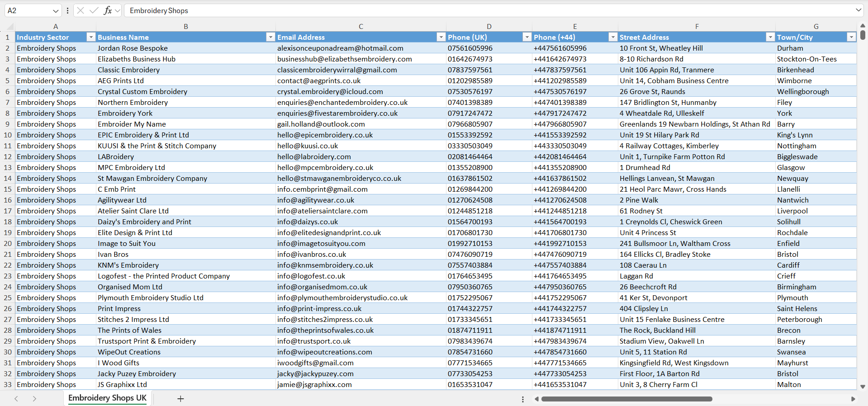Expand the formula bar with the chevron
The image size is (868, 406).
[x=858, y=10]
